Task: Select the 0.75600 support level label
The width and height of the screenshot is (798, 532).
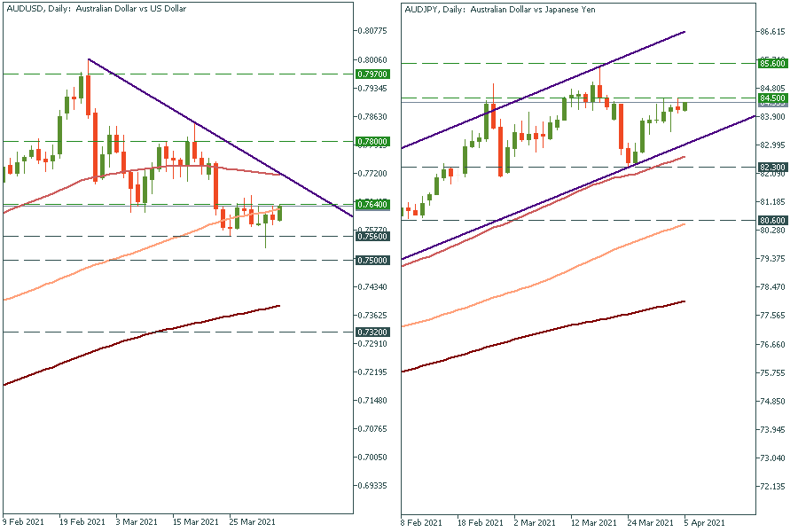Action: [370, 236]
